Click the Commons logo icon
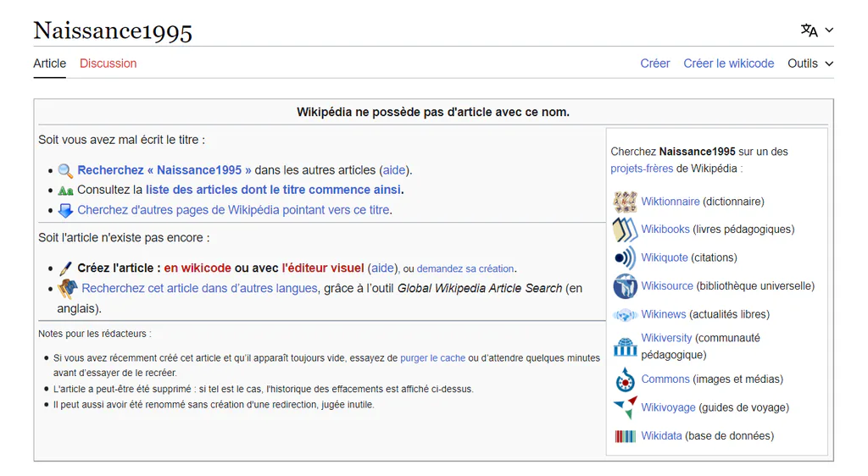This screenshot has height=476, width=868. 625,379
